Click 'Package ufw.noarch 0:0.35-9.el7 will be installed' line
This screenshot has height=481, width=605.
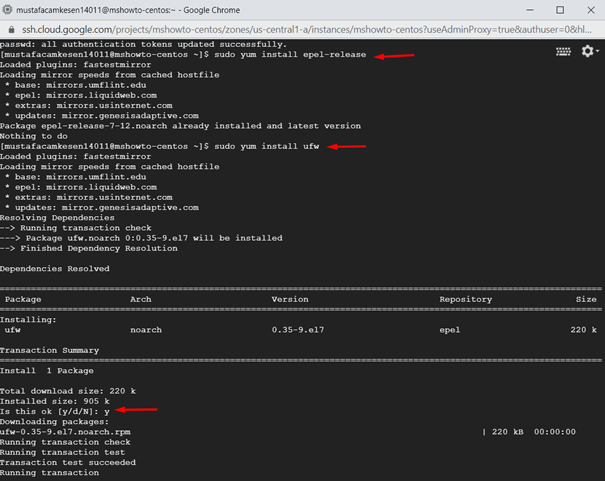pos(141,238)
